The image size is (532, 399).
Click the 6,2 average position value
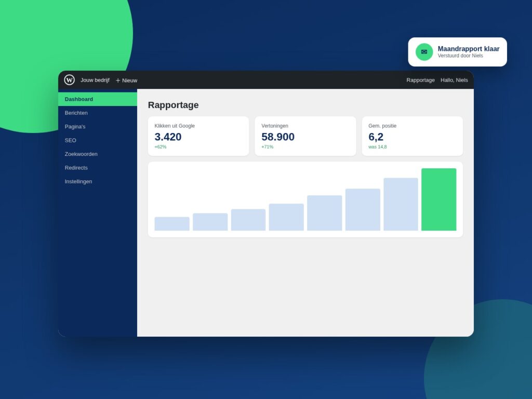click(x=376, y=137)
